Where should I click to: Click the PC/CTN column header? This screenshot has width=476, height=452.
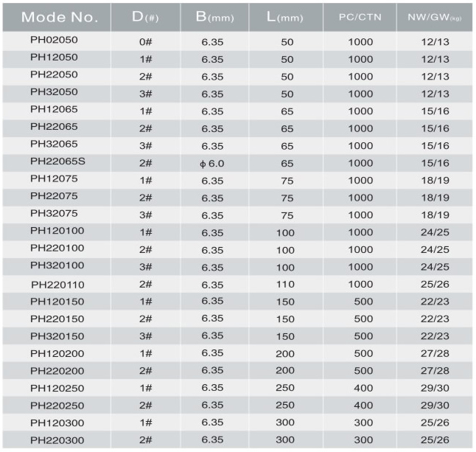360,16
